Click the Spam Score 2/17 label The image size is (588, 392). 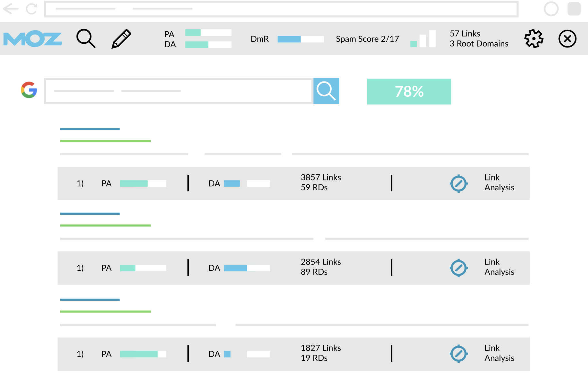pos(367,39)
